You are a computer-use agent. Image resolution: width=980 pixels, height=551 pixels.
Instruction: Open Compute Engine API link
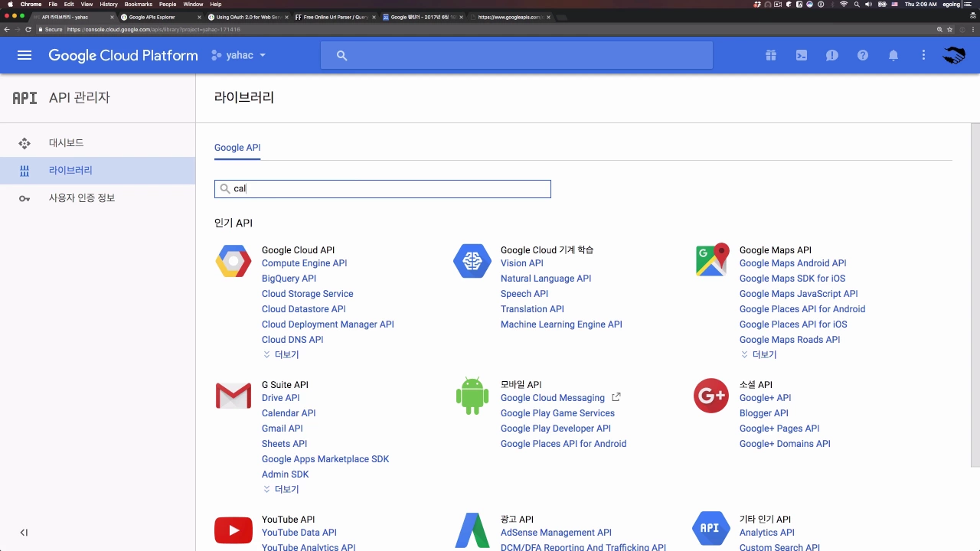point(305,263)
